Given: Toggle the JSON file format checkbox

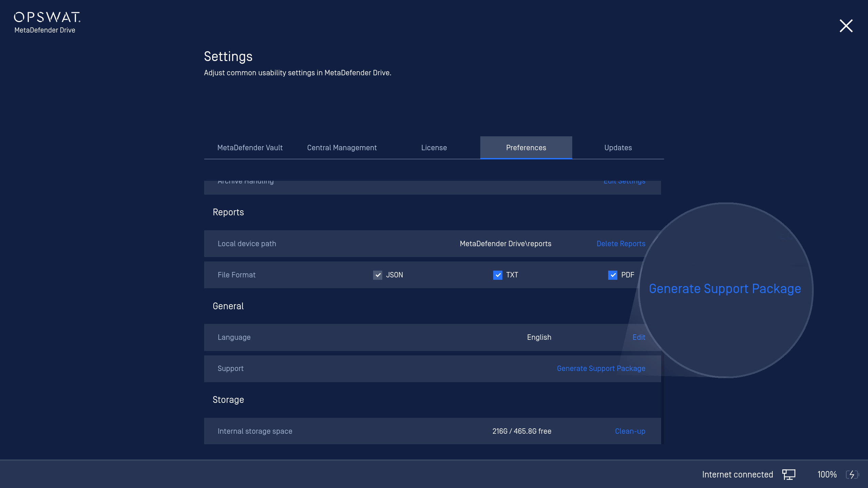Looking at the screenshot, I should (x=378, y=275).
